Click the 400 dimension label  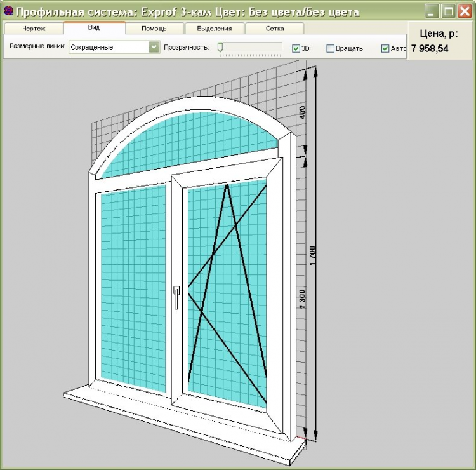click(x=302, y=112)
